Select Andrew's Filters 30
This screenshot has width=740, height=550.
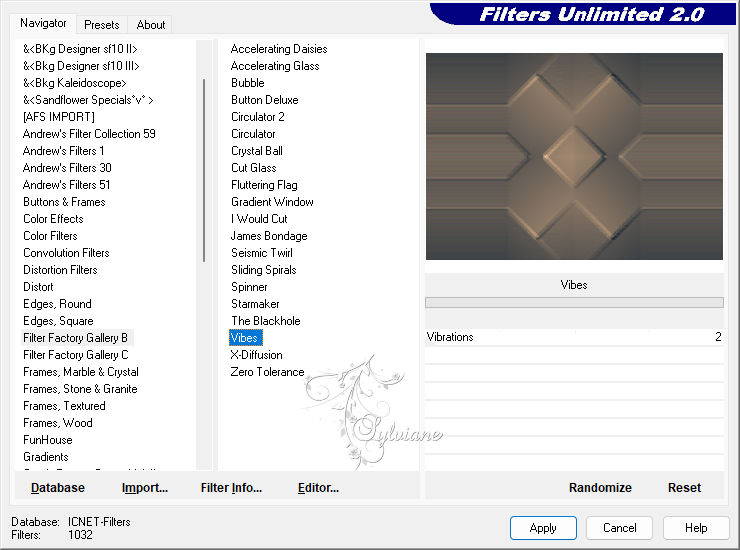point(67,168)
